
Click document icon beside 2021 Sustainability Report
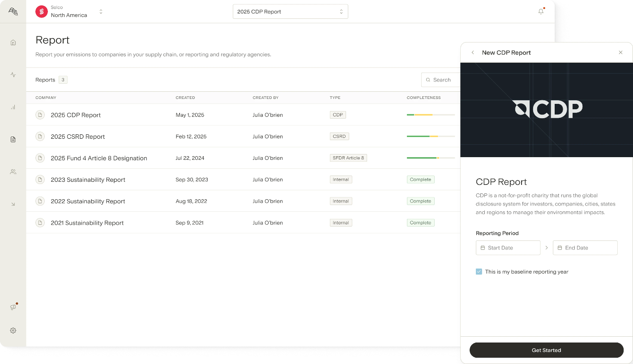click(x=40, y=223)
